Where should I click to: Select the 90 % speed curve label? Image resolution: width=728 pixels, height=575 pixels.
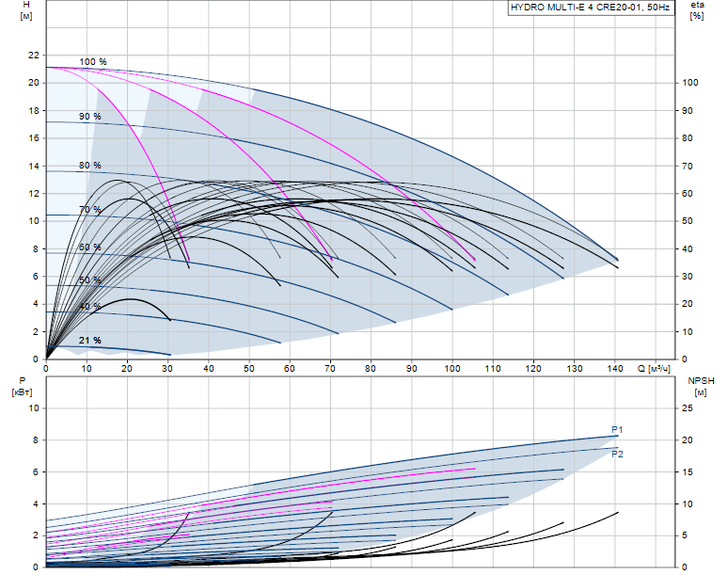point(89,117)
